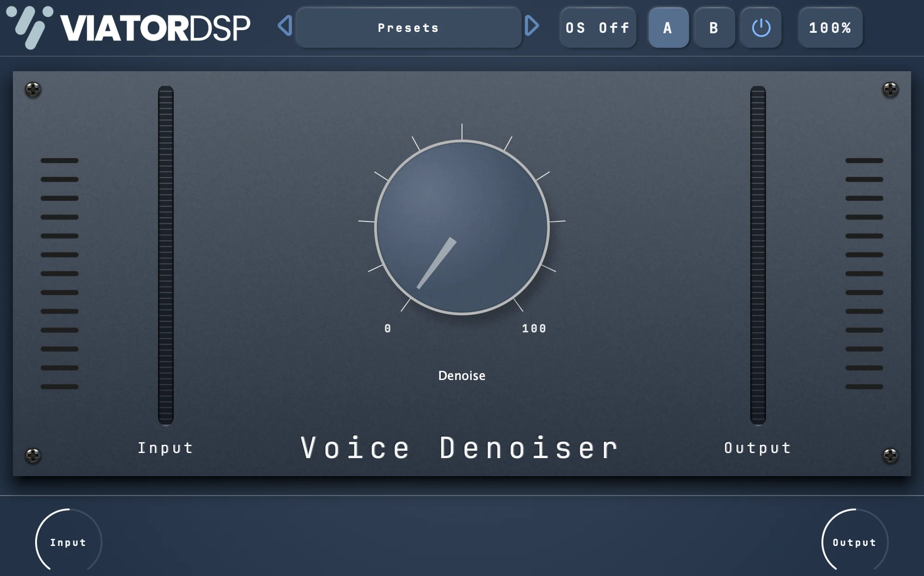Click the 100% scale button

click(830, 28)
